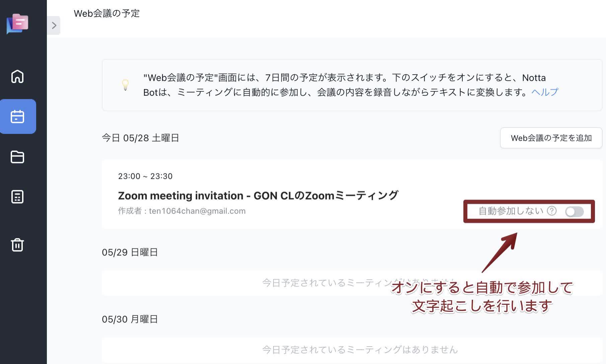Click the creator email ten1064chan@gmail.com
This screenshot has height=364, width=606.
pos(197,211)
